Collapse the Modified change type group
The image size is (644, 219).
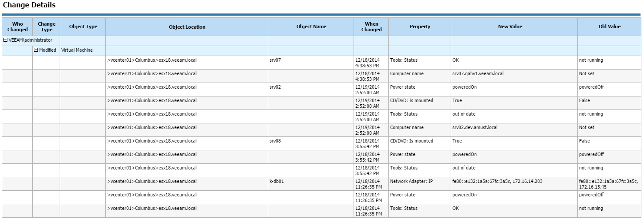pos(37,50)
